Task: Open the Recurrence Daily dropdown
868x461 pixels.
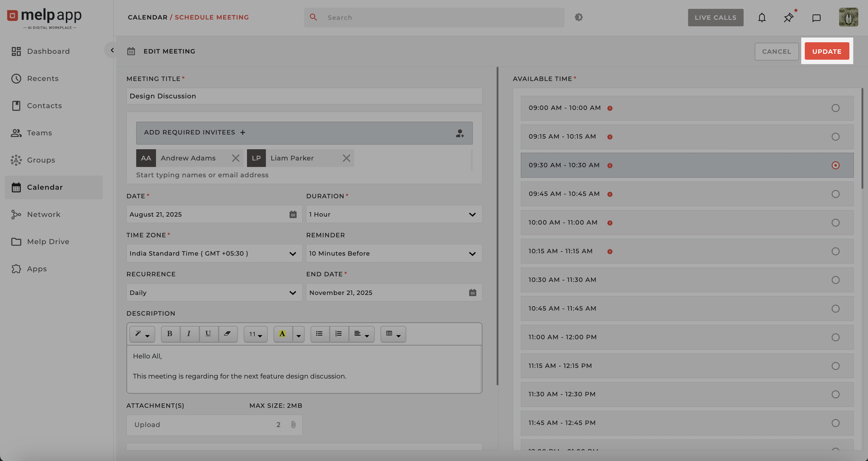Action: click(x=292, y=293)
